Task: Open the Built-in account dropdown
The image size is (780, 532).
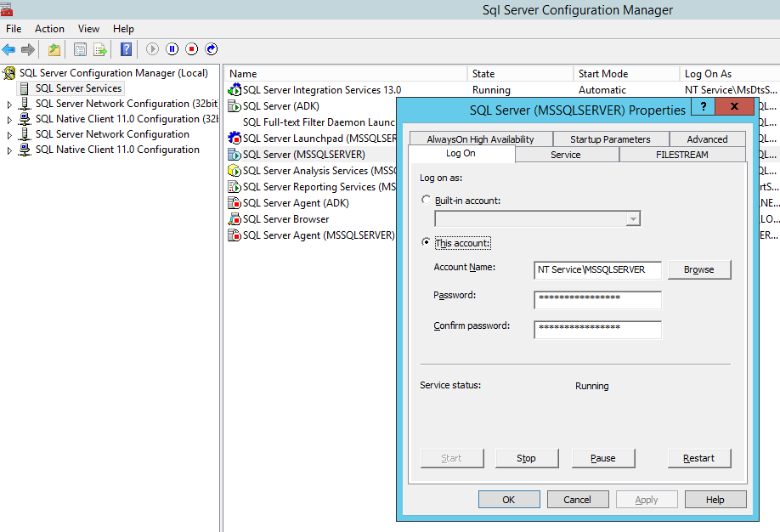Action: pyautogui.click(x=633, y=219)
